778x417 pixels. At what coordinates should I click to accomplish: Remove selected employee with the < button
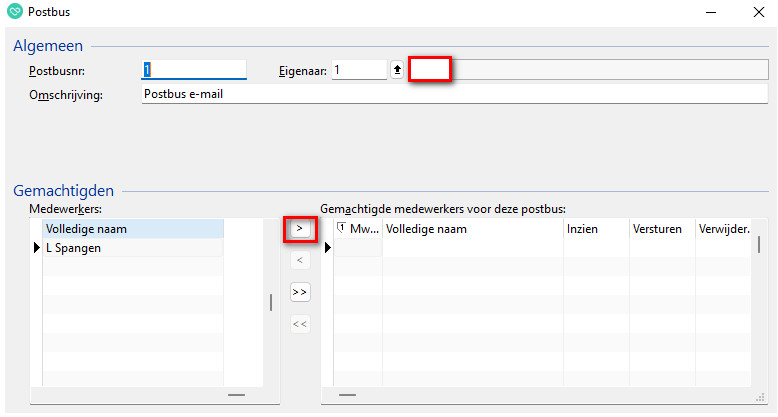click(300, 260)
